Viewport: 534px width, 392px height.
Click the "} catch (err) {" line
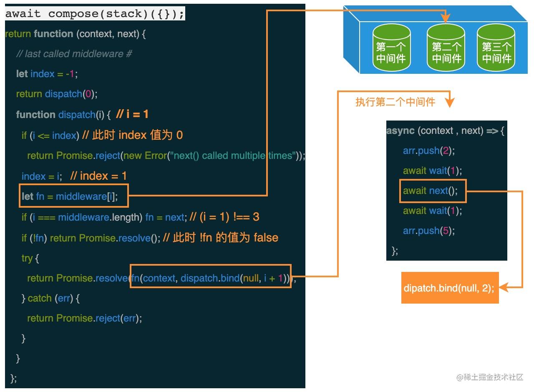coord(50,298)
